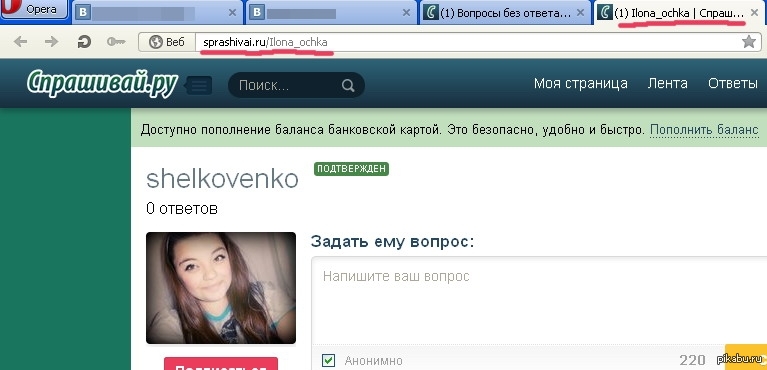Click the shelkovenko profile name
Image resolution: width=767 pixels, height=370 pixels.
[x=222, y=179]
